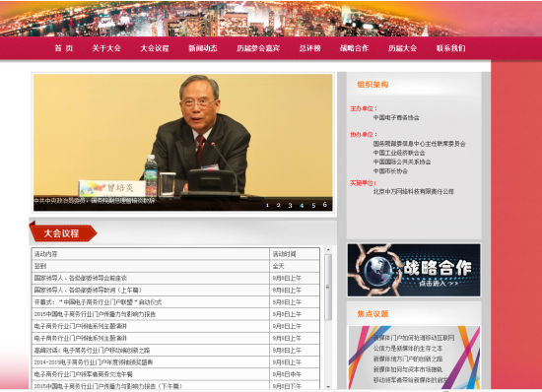Open 联系我们 contact page
The height and width of the screenshot is (392, 542).
[450, 48]
